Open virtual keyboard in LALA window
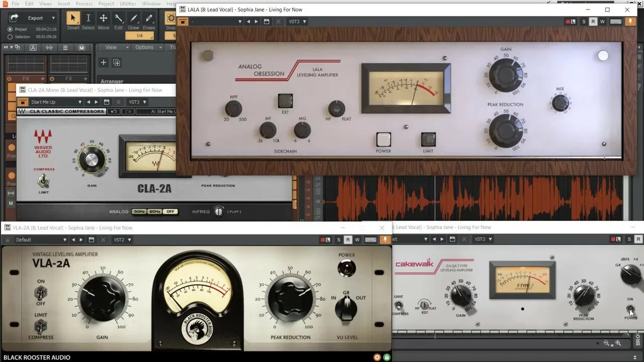Screen dimensions: 644x362 (615, 22)
